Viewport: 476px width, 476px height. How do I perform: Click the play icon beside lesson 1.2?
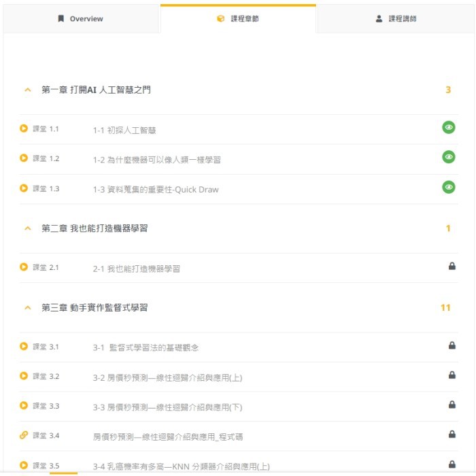click(x=24, y=158)
